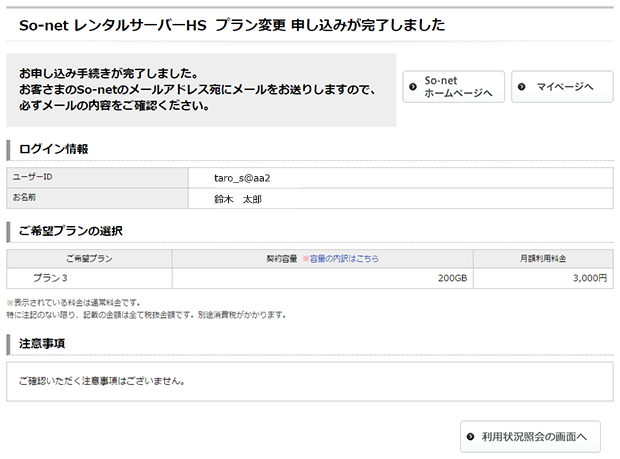Image resolution: width=620 pixels, height=459 pixels.
Task: Select the user ID value taro_s@aa2
Action: (242, 177)
